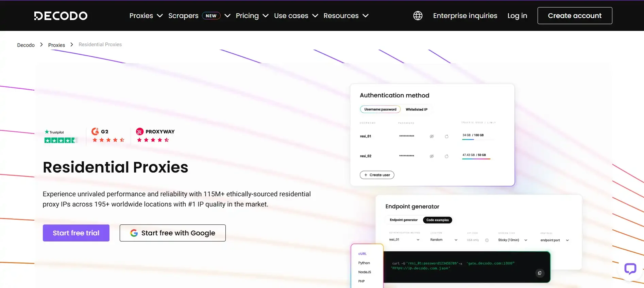Click the NEW badge beside Scrapers
644x288 pixels.
211,16
